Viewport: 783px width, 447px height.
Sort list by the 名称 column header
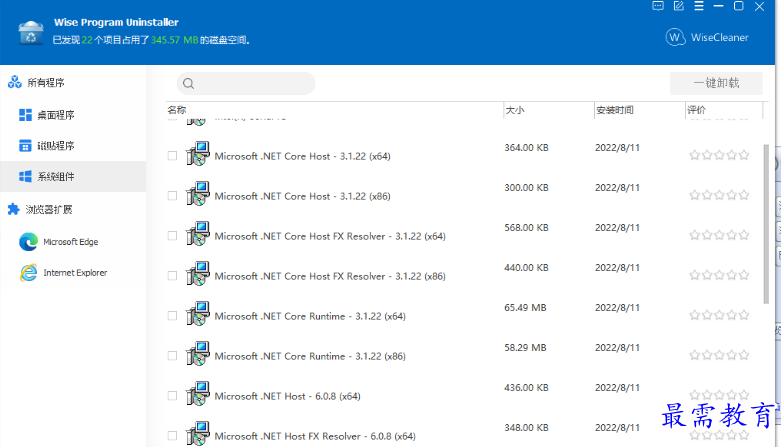point(177,110)
